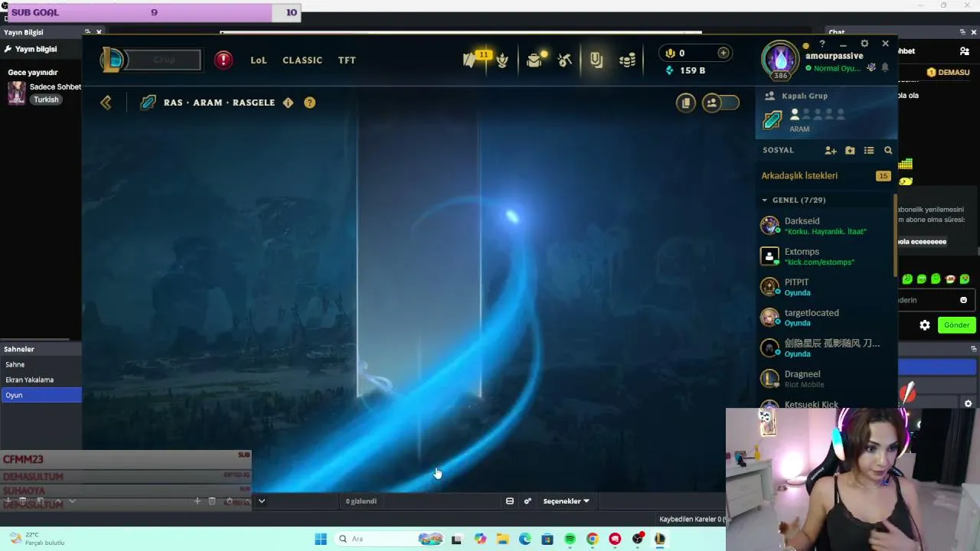Go back using the lobby back arrow
980x551 pixels.
pos(106,103)
